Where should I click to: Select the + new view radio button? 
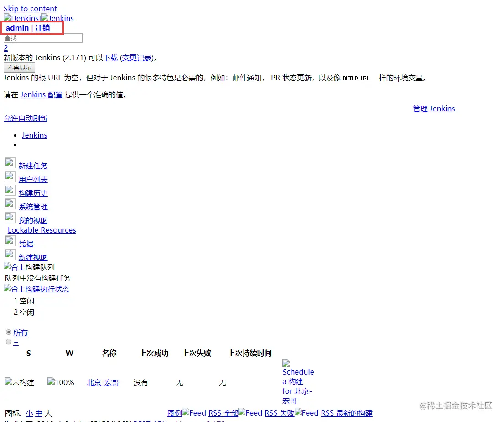tap(9, 342)
